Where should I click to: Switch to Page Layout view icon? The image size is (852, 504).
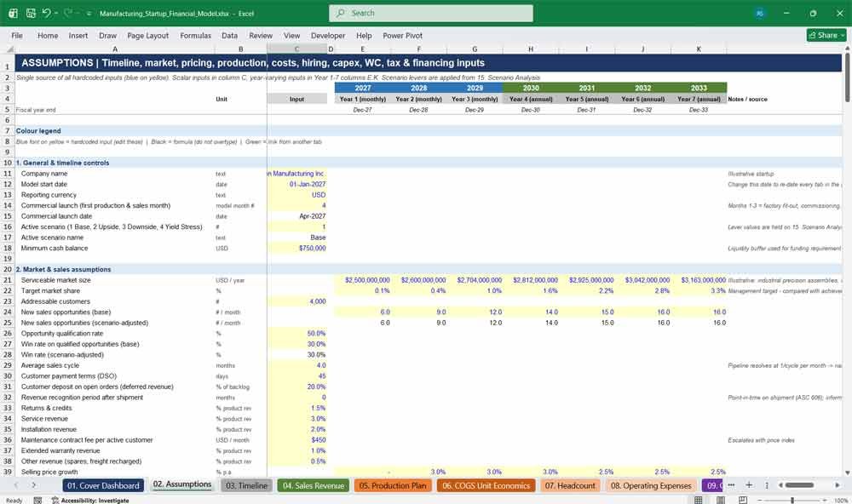(720, 500)
